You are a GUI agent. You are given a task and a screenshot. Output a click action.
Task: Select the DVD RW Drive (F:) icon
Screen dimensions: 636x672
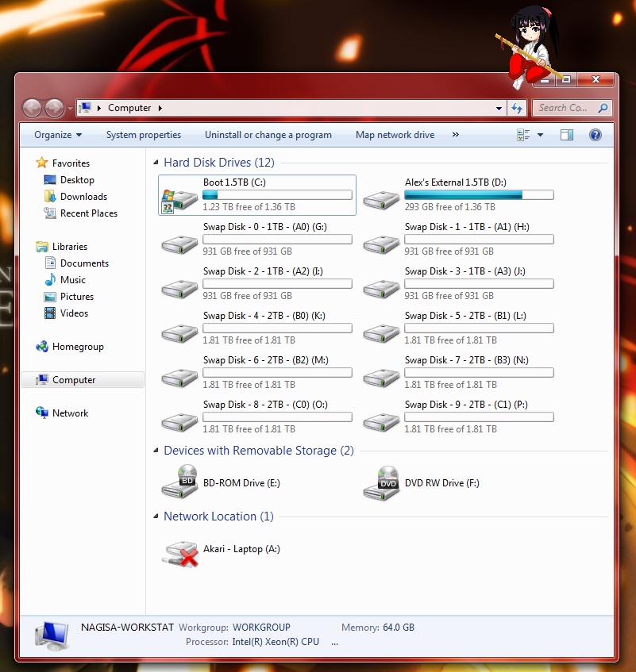(381, 482)
